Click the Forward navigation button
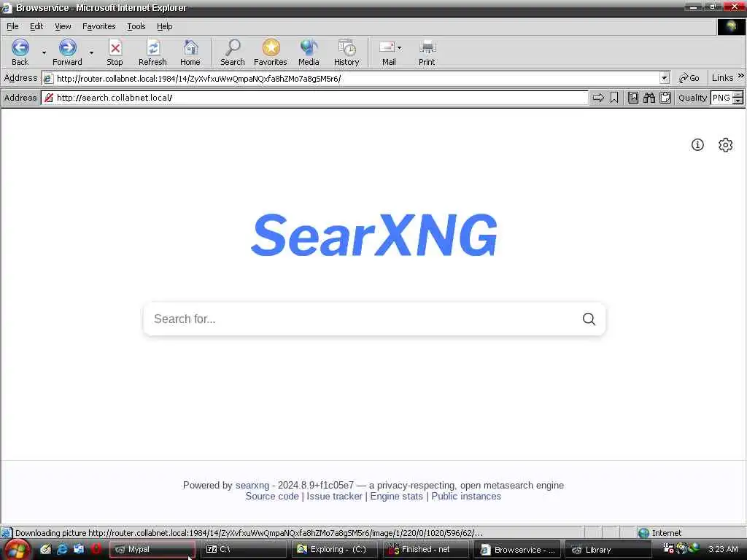 click(67, 52)
